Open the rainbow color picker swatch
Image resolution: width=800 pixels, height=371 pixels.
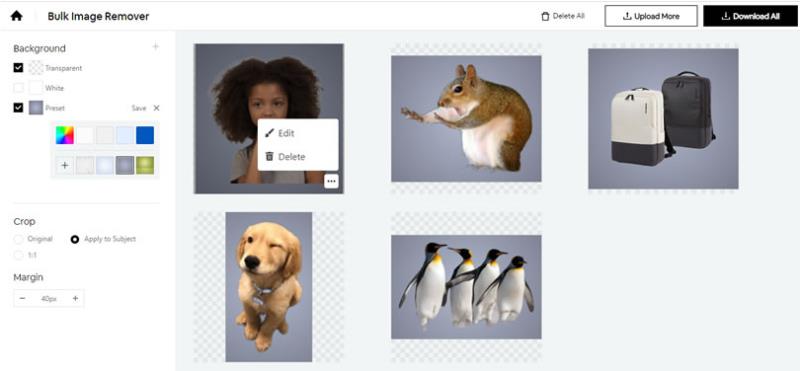tap(65, 135)
